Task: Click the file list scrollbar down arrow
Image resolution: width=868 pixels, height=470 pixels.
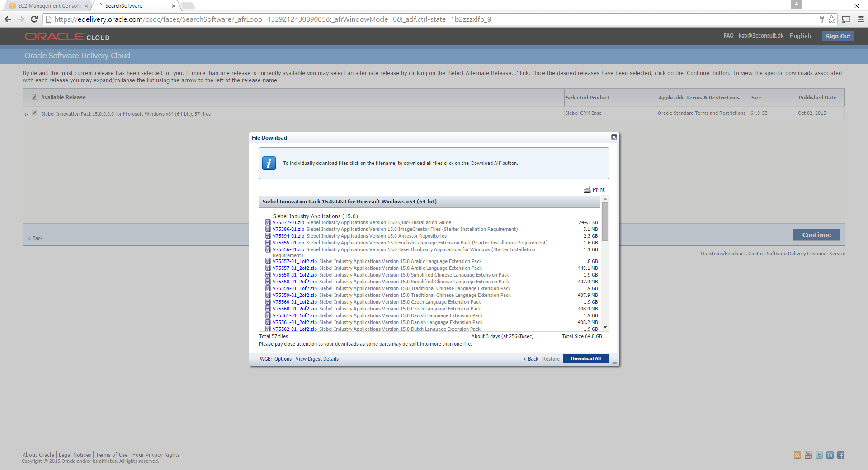Action: coord(605,328)
